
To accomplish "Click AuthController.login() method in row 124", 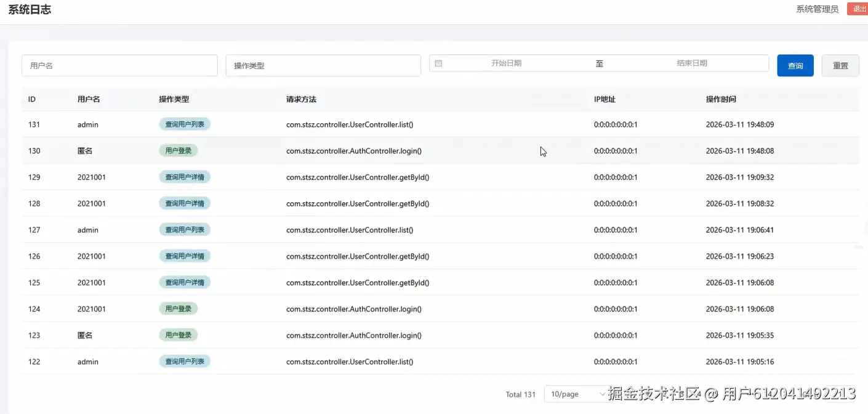I will 354,309.
